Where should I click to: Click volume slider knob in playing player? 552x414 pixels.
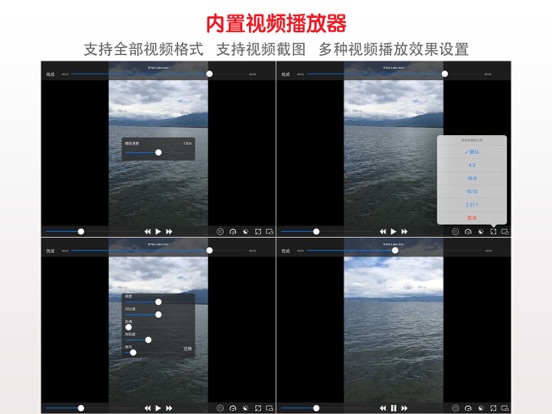[316, 408]
